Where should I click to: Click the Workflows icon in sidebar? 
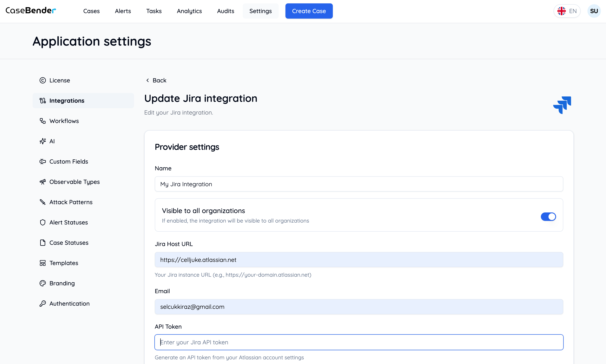pyautogui.click(x=43, y=121)
